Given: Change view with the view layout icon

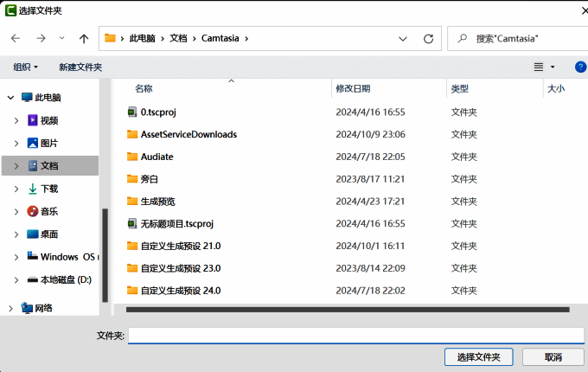Looking at the screenshot, I should click(x=539, y=67).
